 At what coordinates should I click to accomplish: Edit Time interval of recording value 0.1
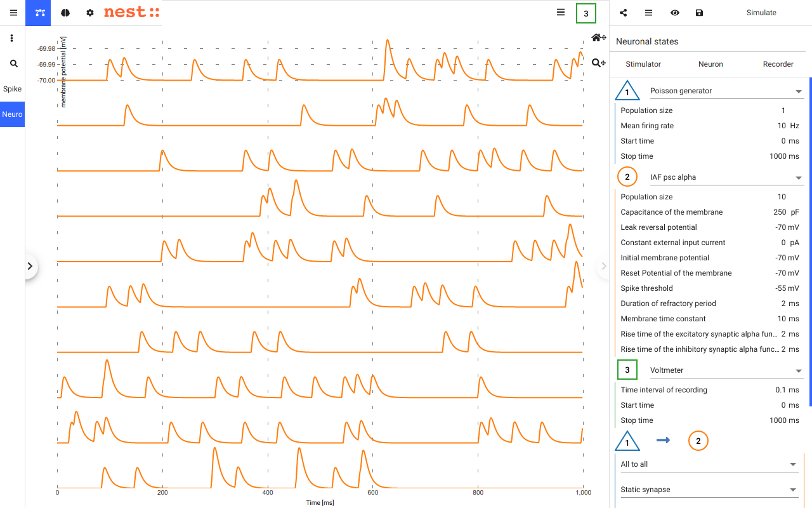tap(781, 390)
